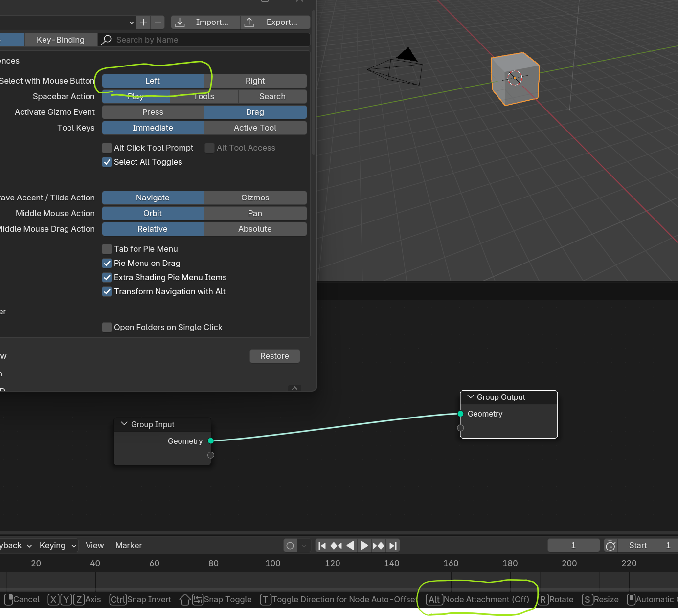The image size is (678, 616).
Task: Click the empty socket on Group Input node
Action: (x=211, y=455)
